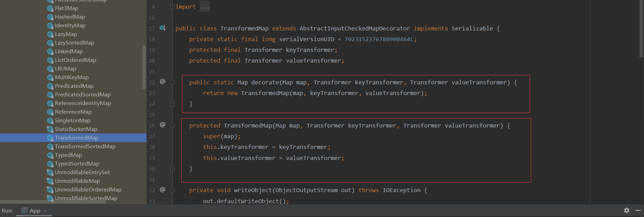
Task: Click class icon beside TypedMap
Action: pyautogui.click(x=50, y=155)
